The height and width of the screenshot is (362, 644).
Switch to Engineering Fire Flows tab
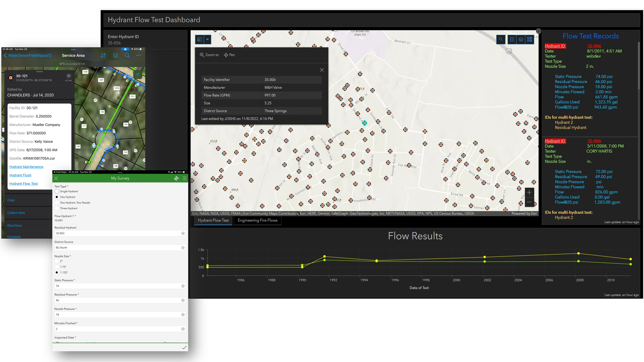point(257,220)
